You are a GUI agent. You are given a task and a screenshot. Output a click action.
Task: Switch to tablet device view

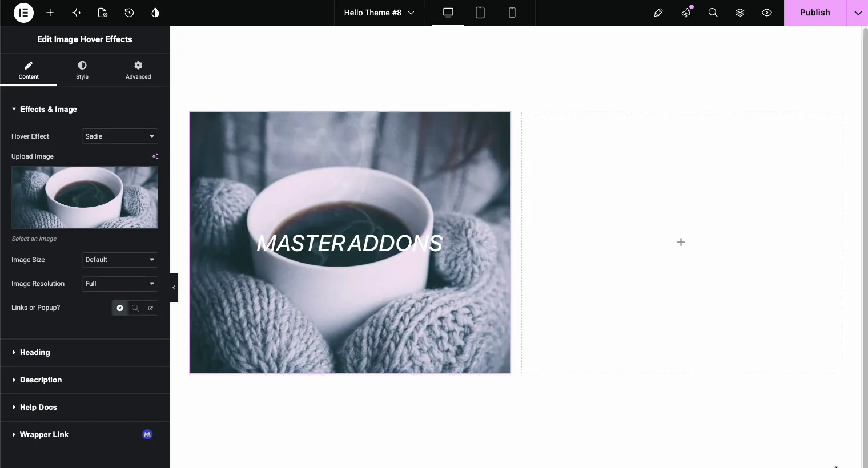tap(480, 13)
